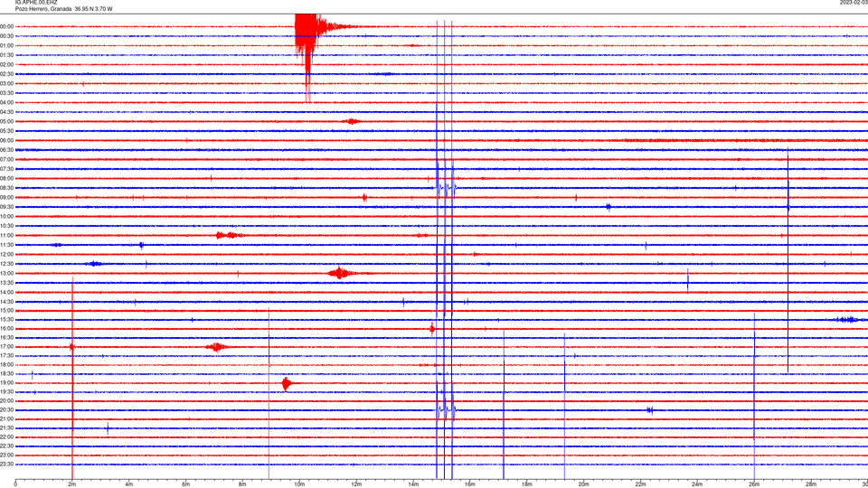Click the 11:00 row label
The image size is (868, 488).
(x=6, y=236)
